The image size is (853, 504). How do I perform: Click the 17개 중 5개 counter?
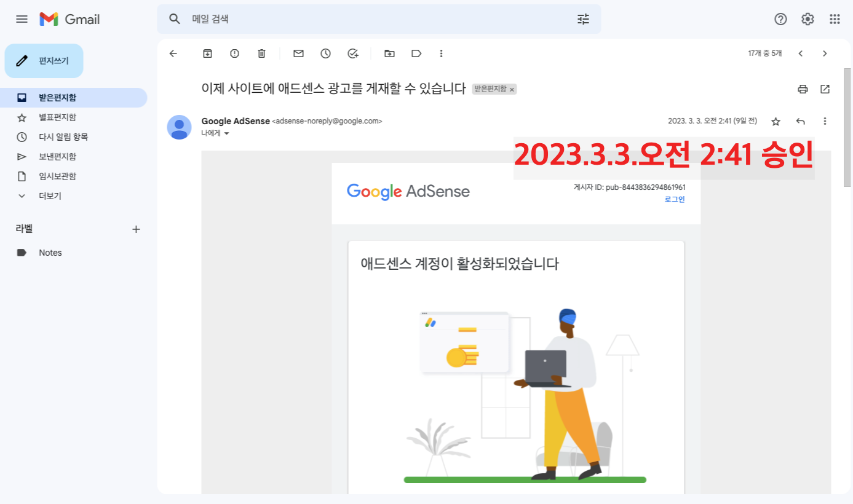pos(765,53)
